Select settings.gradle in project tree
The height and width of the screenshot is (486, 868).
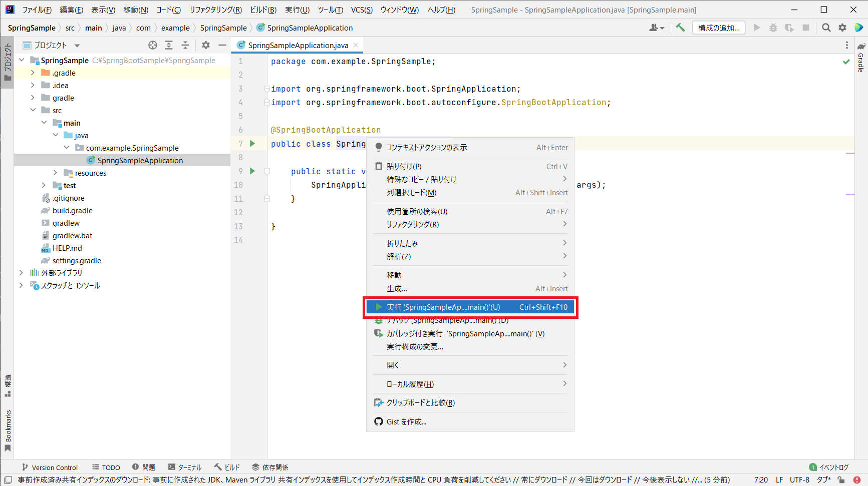click(77, 260)
